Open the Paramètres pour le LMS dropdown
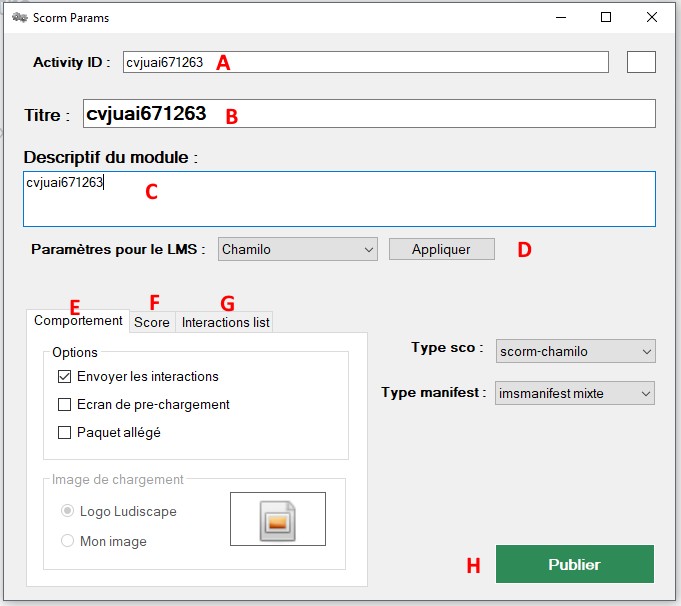This screenshot has width=681, height=606. pos(297,249)
